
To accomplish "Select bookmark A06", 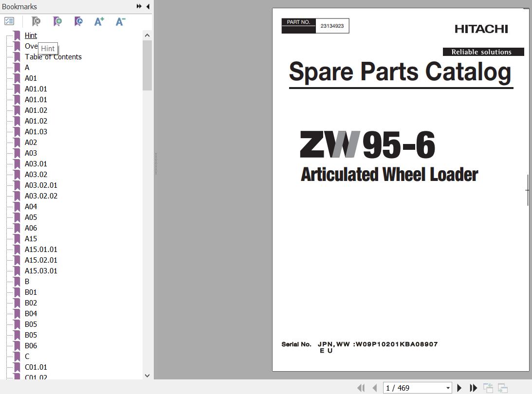I will 31,228.
